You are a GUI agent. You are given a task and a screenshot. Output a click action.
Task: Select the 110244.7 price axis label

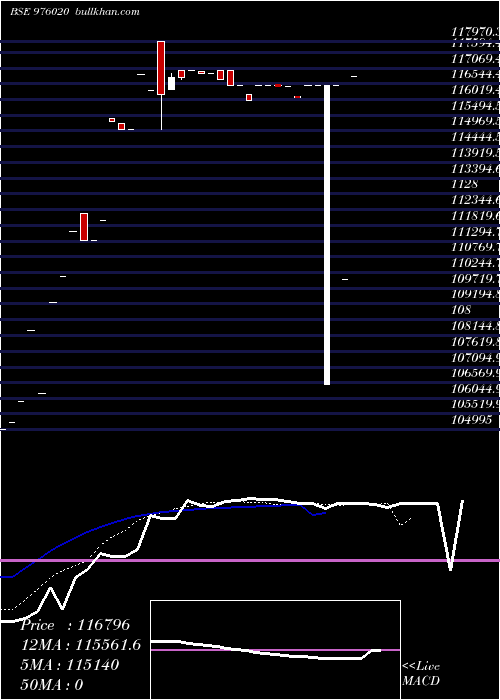475,263
